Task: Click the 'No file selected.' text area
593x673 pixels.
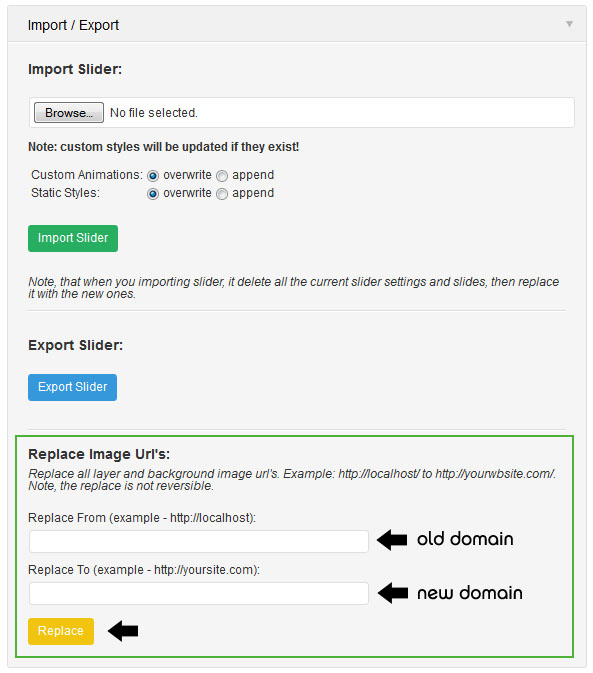Action: pyautogui.click(x=154, y=113)
